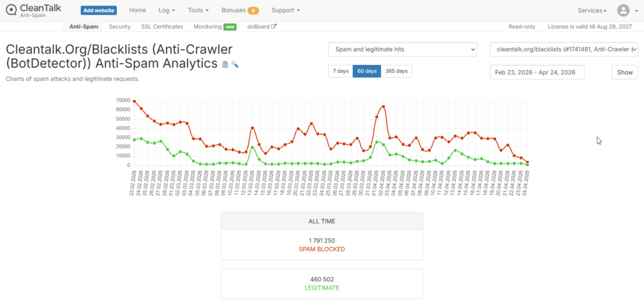This screenshot has width=644, height=308.
Task: Select the 365 days range
Action: coord(396,71)
